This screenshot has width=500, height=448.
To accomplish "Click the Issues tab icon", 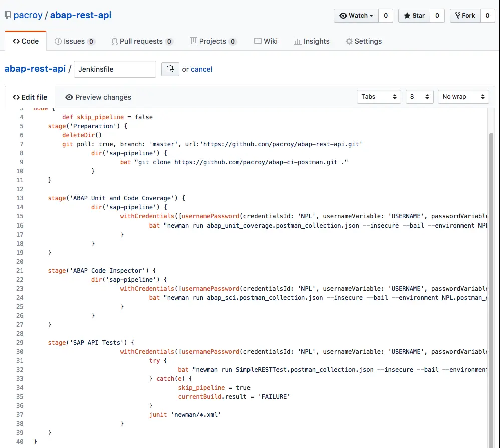I will (x=58, y=41).
